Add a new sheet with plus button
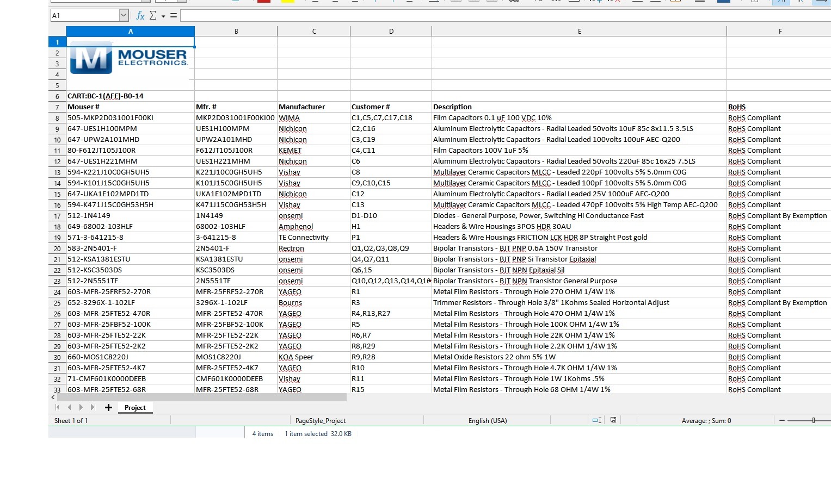Screen dimensions: 831x504 108,407
